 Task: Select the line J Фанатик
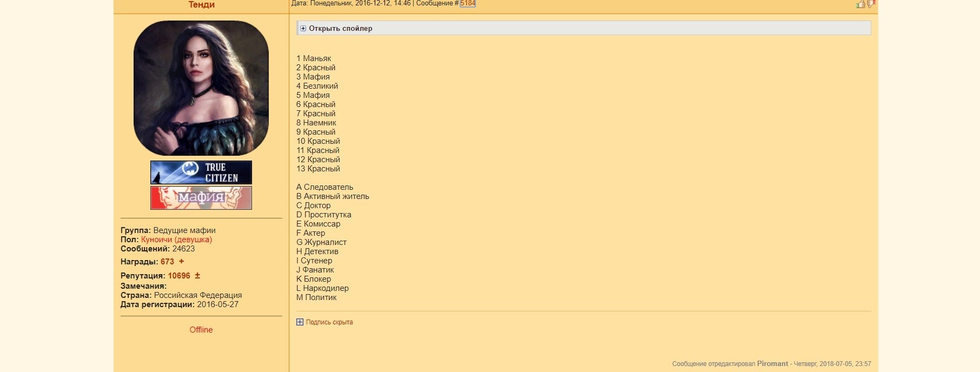coord(315,270)
